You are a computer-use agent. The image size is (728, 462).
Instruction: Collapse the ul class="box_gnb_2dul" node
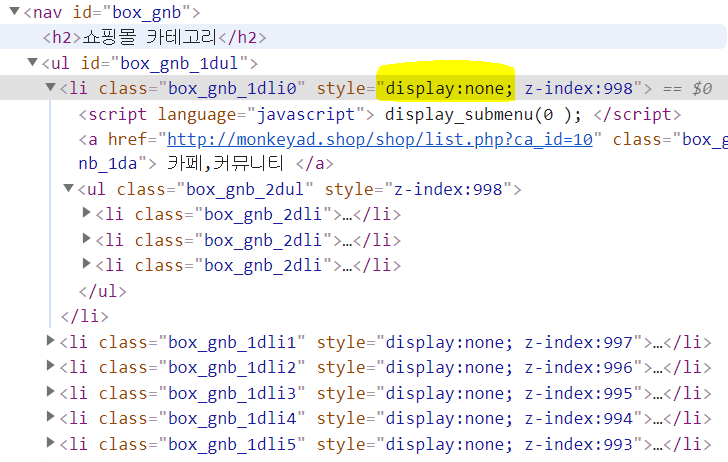pyautogui.click(x=69, y=188)
